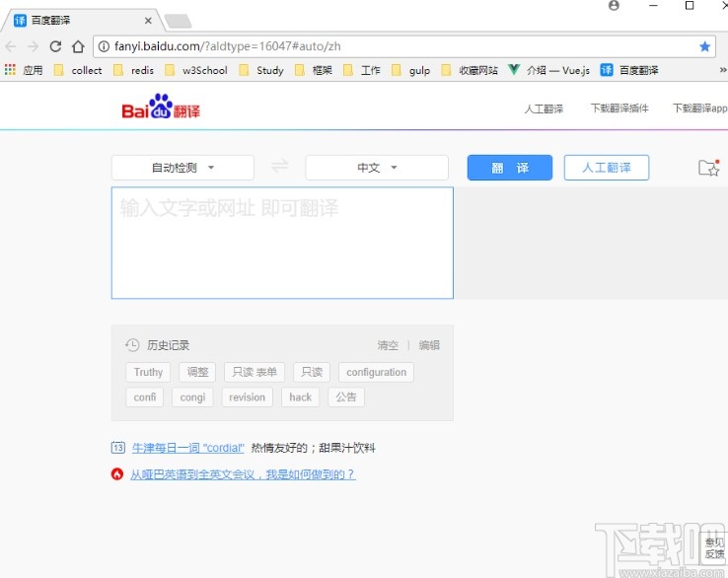Viewport: 728px width, 578px height.
Task: Select history item 调整
Action: 198,372
